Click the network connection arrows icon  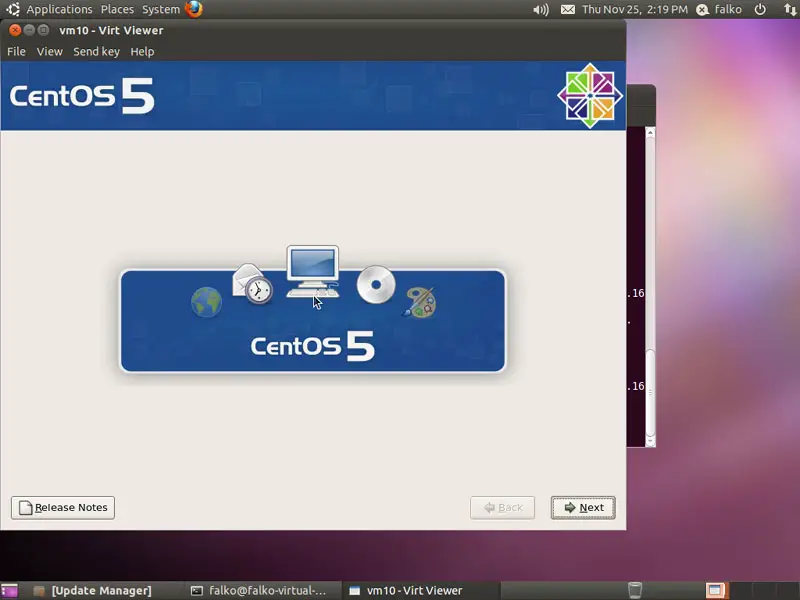790,9
